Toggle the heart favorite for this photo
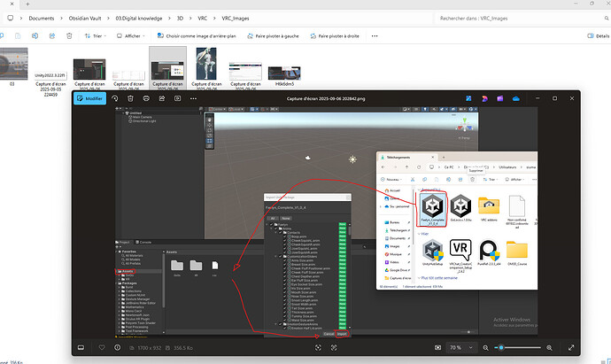Screen dimensions: 611x364 pyautogui.click(x=102, y=347)
